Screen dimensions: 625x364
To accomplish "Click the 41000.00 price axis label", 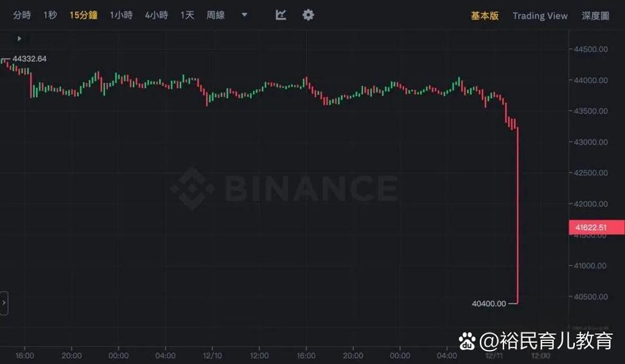I will coord(591,265).
